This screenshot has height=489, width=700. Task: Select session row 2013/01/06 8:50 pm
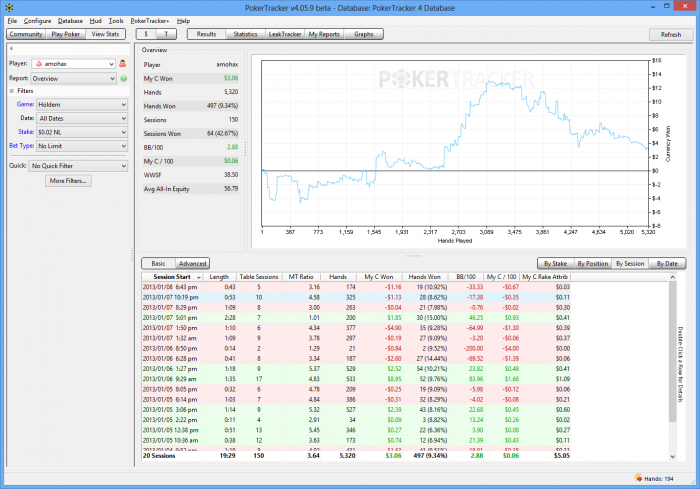(356, 348)
